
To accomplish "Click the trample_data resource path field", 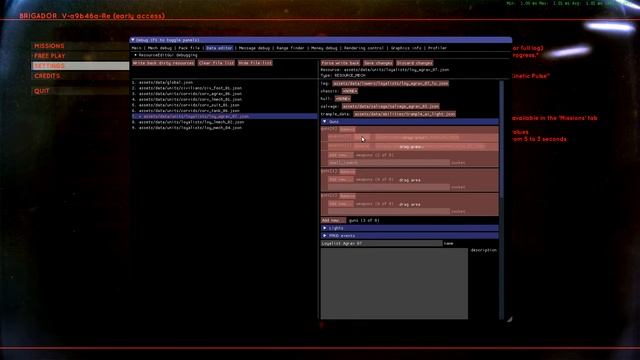I will click(x=404, y=114).
